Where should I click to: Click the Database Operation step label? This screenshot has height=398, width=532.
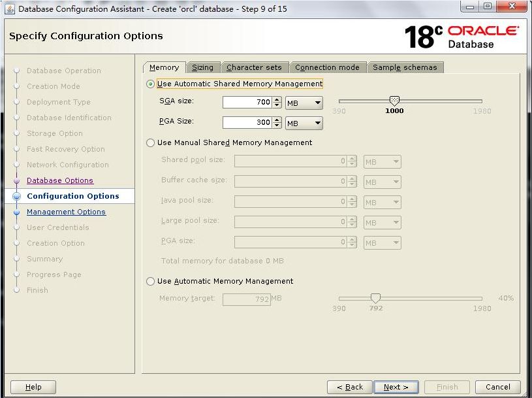click(64, 71)
